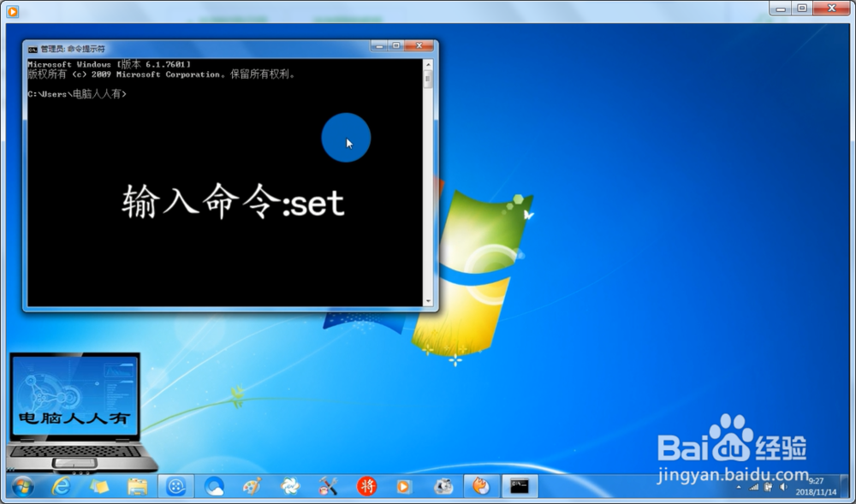Viewport: 856px width, 504px height.
Task: Open the orange flame taskbar app
Action: (x=481, y=486)
